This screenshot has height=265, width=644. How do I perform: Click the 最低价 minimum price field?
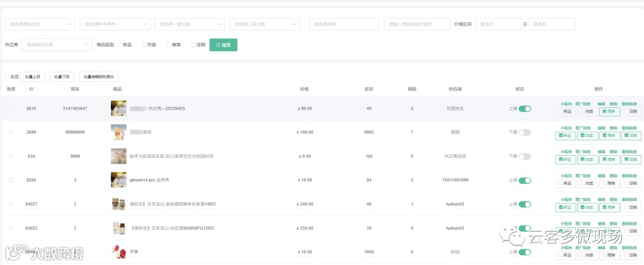pyautogui.click(x=498, y=24)
